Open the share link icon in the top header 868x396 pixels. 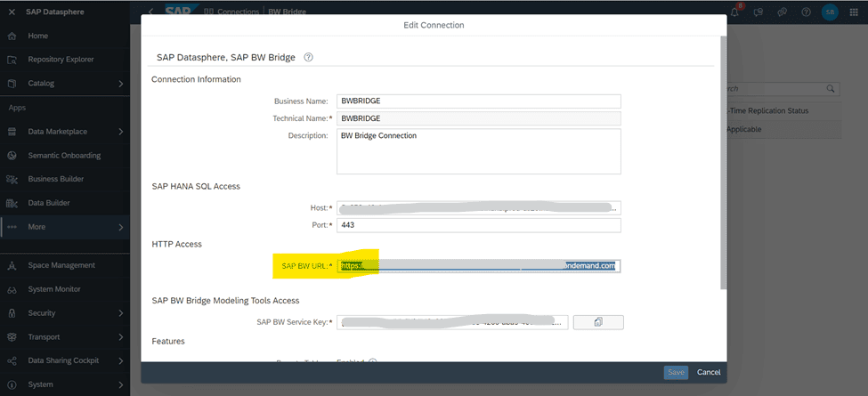tap(783, 12)
